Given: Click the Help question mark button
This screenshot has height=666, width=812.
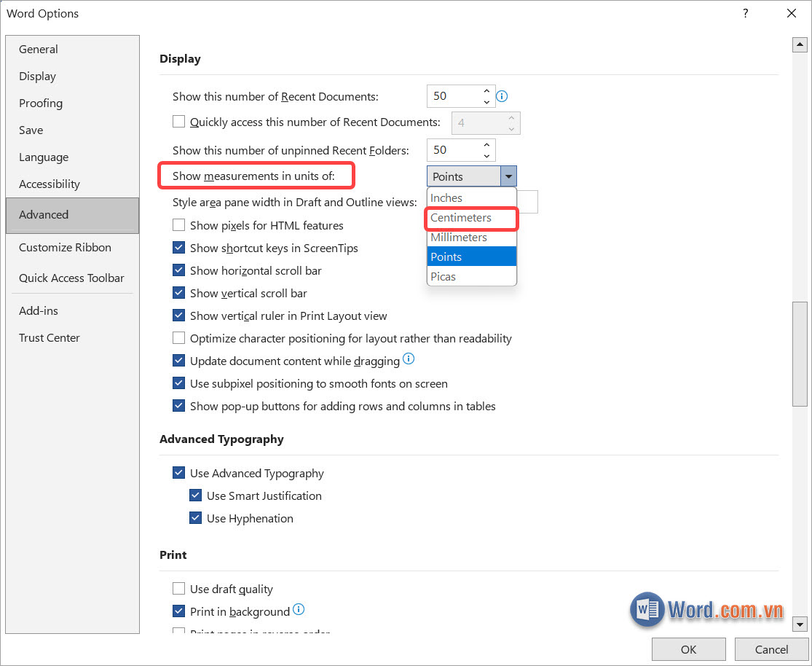Looking at the screenshot, I should 746,13.
